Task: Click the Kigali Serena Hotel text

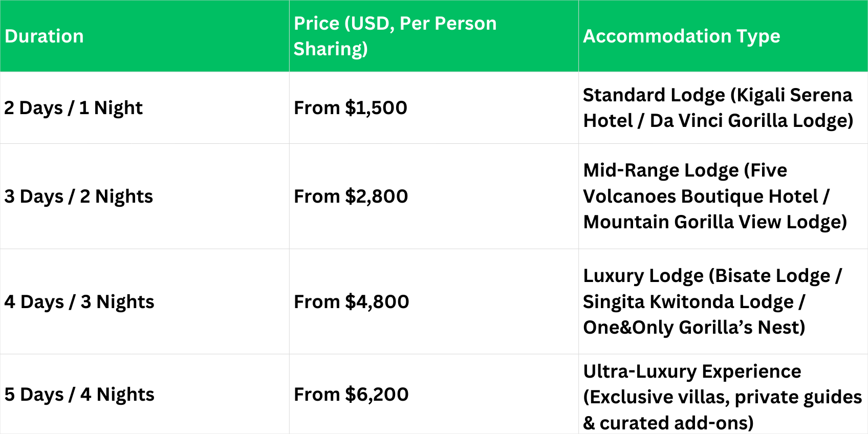Action: [x=794, y=95]
